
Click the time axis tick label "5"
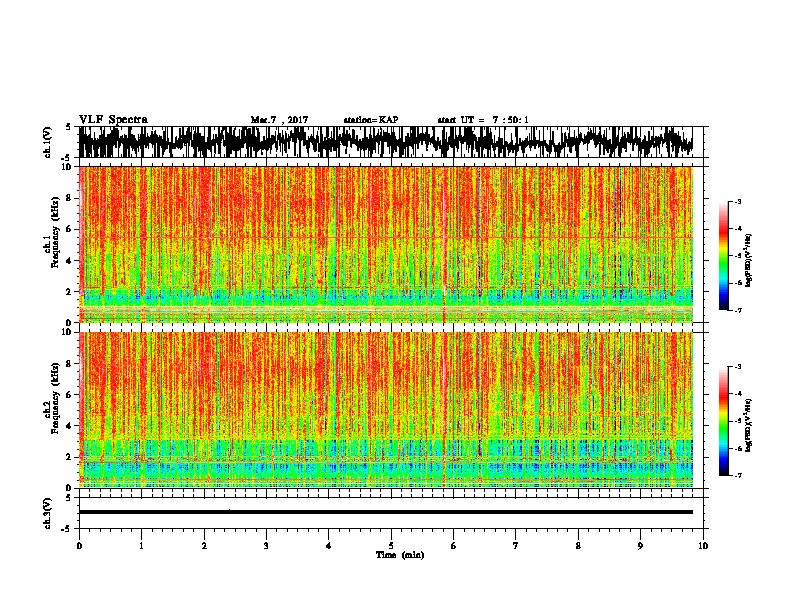click(391, 546)
